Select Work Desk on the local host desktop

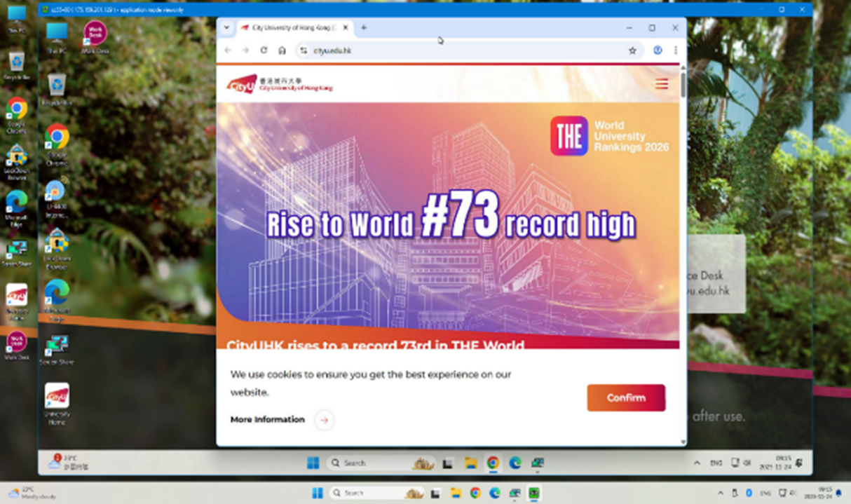click(x=16, y=346)
